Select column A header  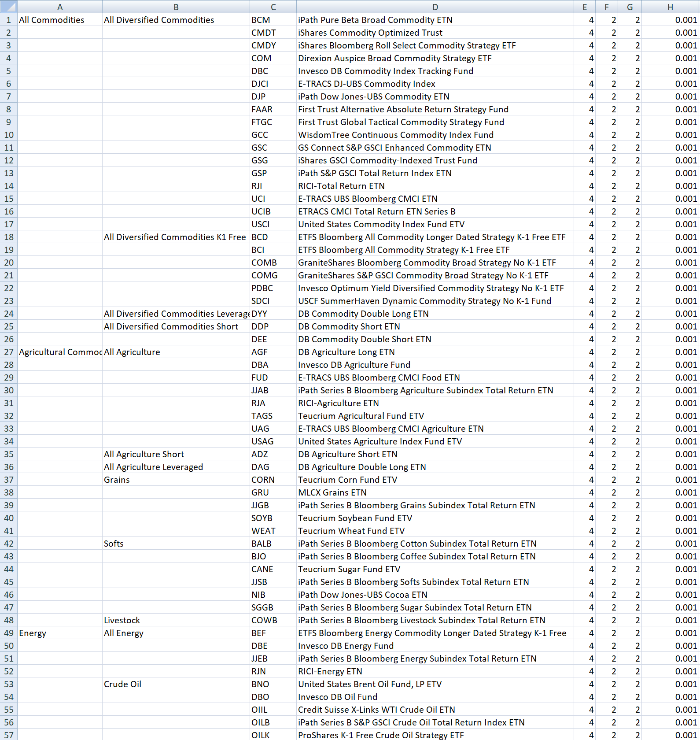coord(60,7)
